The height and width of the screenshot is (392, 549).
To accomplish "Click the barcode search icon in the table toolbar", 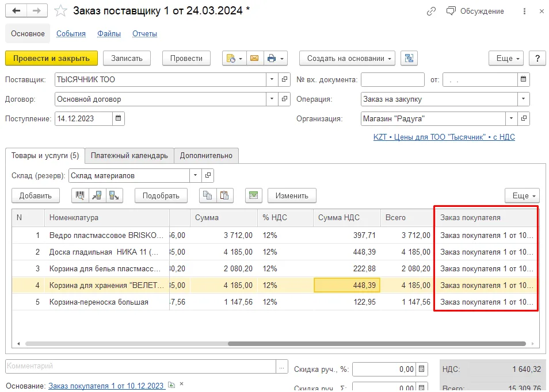I will click(x=80, y=195).
